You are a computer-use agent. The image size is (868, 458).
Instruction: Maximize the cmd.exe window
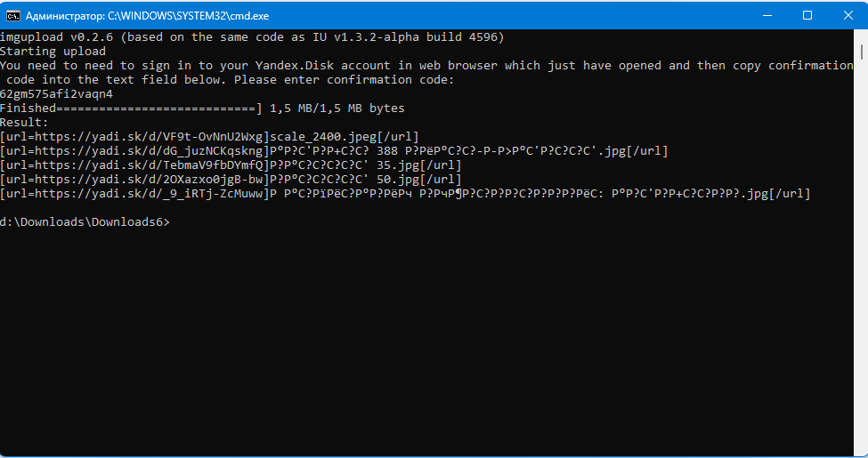pyautogui.click(x=807, y=15)
